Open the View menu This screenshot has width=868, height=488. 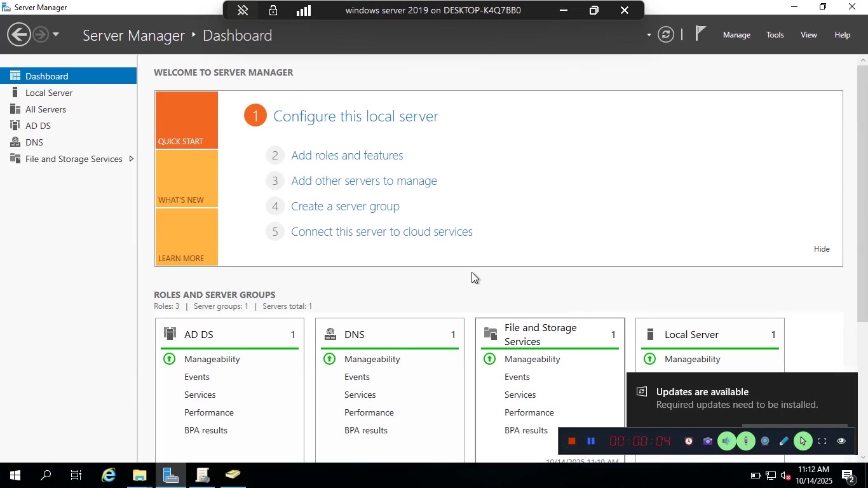click(x=808, y=35)
